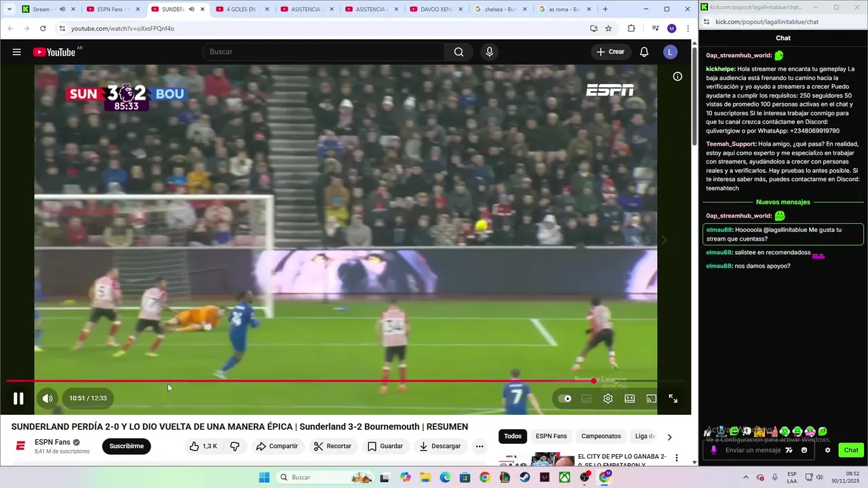Focus the YouTube Buscar search field
This screenshot has height=488, width=868.
coord(323,52)
